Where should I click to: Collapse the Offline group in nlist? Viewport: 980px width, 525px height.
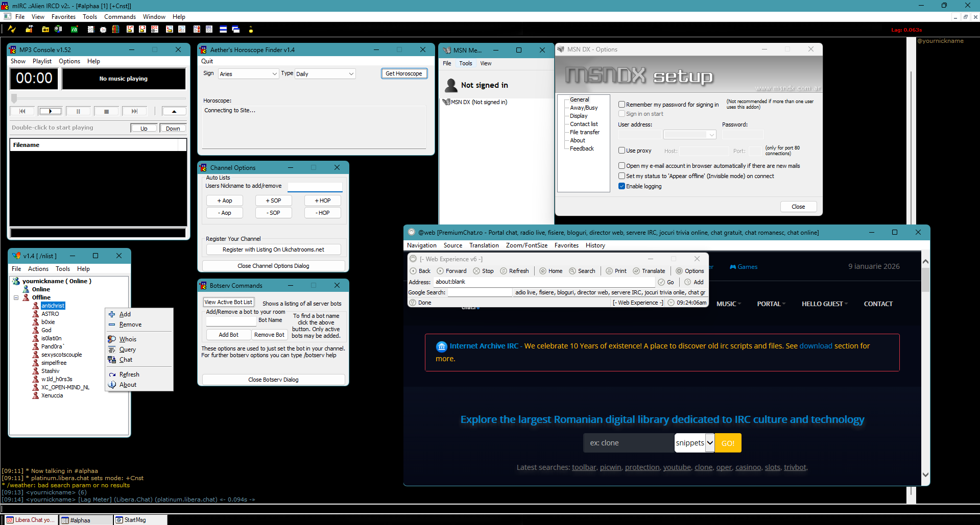[x=16, y=297]
